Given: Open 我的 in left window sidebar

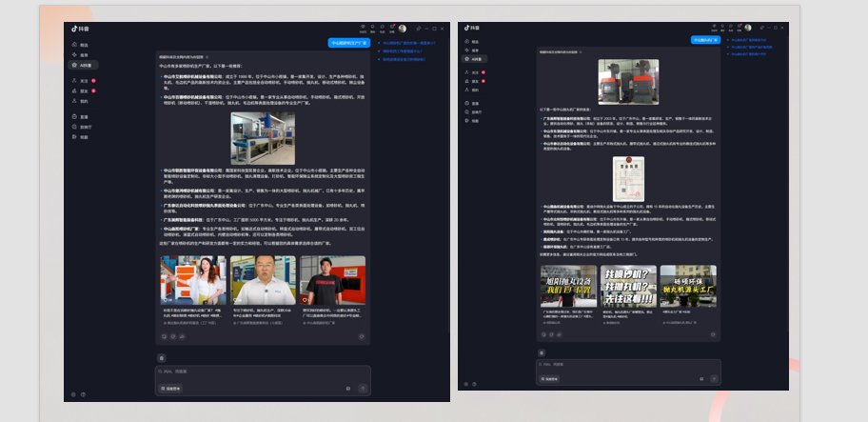Looking at the screenshot, I should [80, 101].
